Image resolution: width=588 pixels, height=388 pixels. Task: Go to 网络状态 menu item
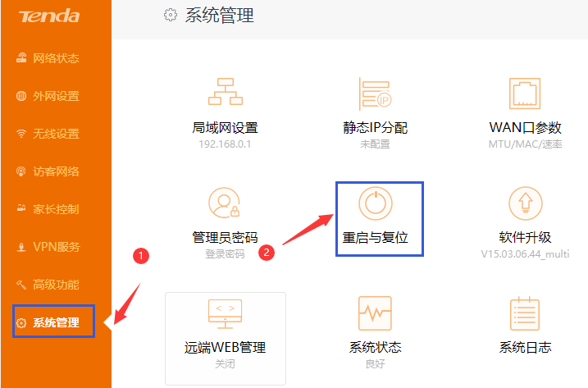[x=56, y=58]
